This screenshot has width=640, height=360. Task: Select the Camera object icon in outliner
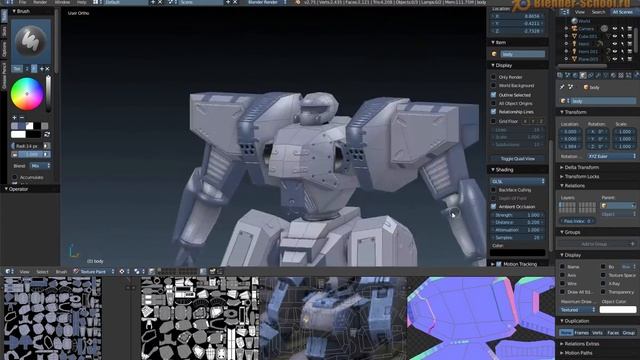point(574,29)
